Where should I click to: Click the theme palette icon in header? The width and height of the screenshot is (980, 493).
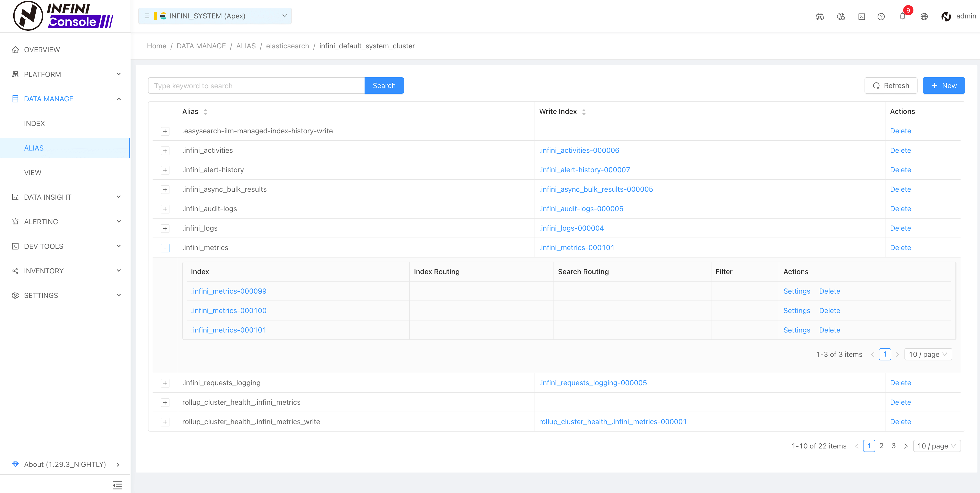click(841, 16)
